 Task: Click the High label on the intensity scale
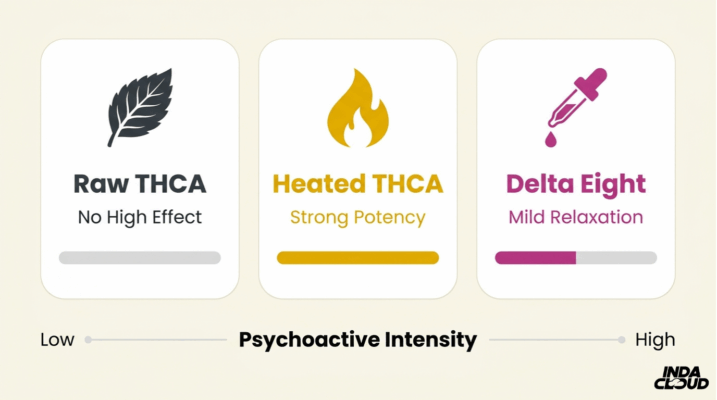(655, 340)
